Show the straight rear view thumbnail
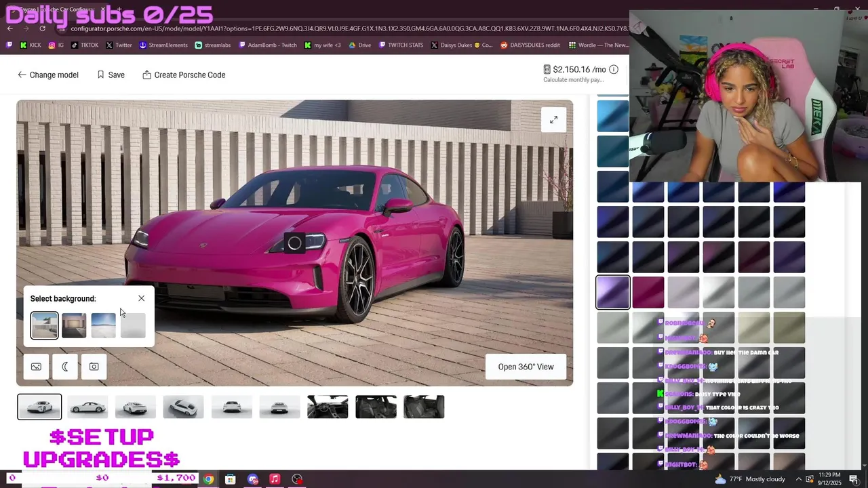The width and height of the screenshot is (868, 488). (280, 407)
